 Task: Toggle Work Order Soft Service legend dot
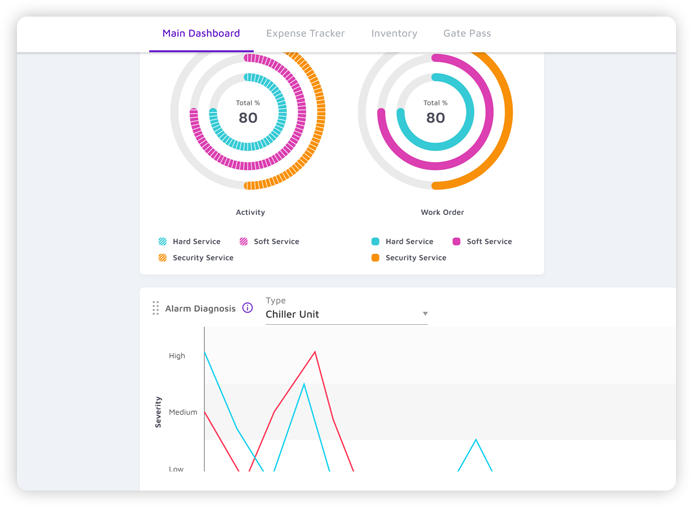point(456,241)
